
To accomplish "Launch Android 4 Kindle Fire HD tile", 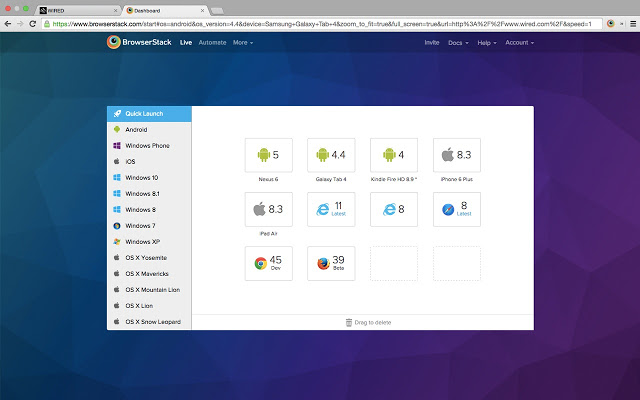I will pos(394,155).
